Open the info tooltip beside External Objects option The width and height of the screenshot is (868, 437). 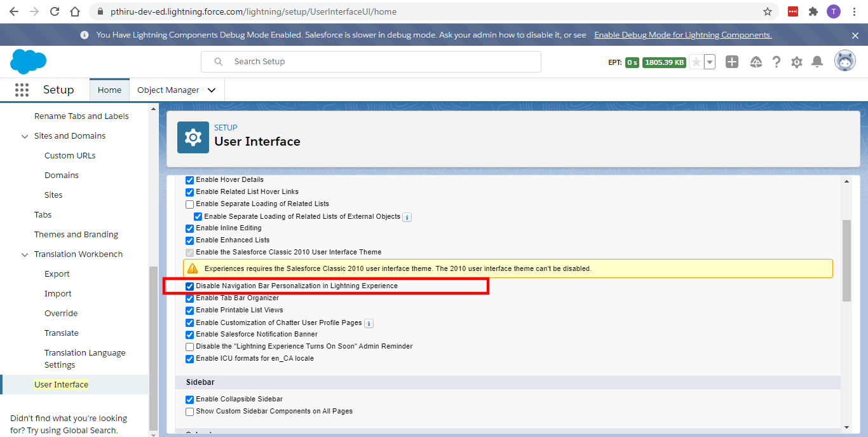tap(407, 216)
